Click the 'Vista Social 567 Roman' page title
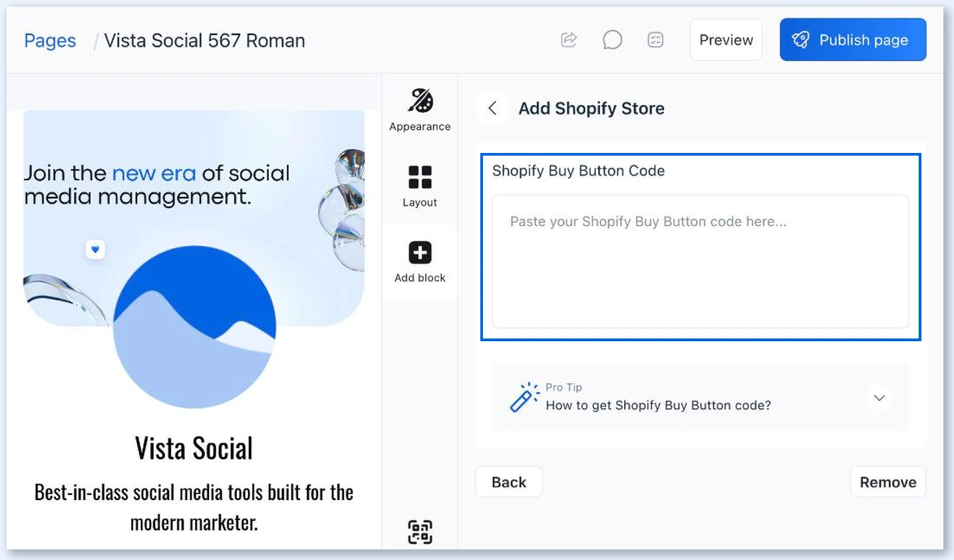 tap(204, 41)
